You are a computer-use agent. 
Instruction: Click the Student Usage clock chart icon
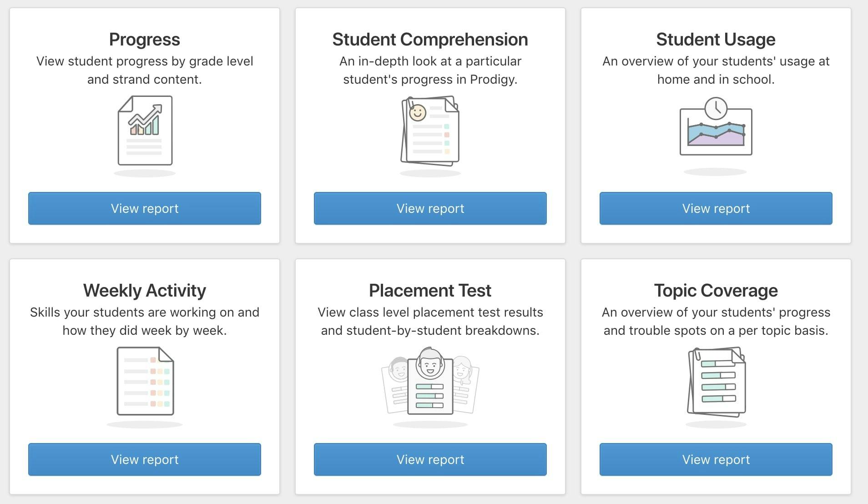pyautogui.click(x=716, y=127)
